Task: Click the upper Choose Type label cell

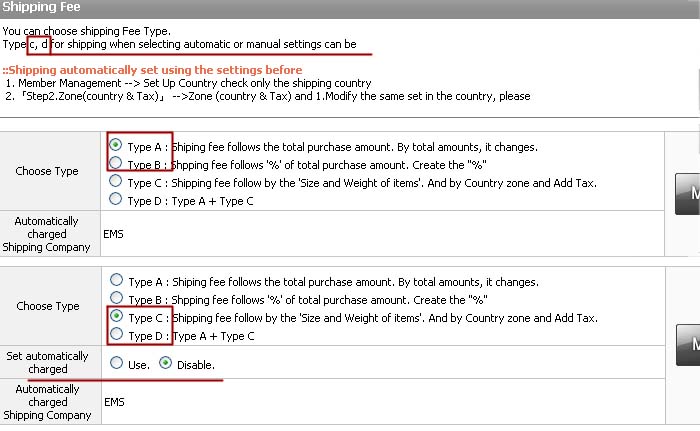Action: pos(47,171)
